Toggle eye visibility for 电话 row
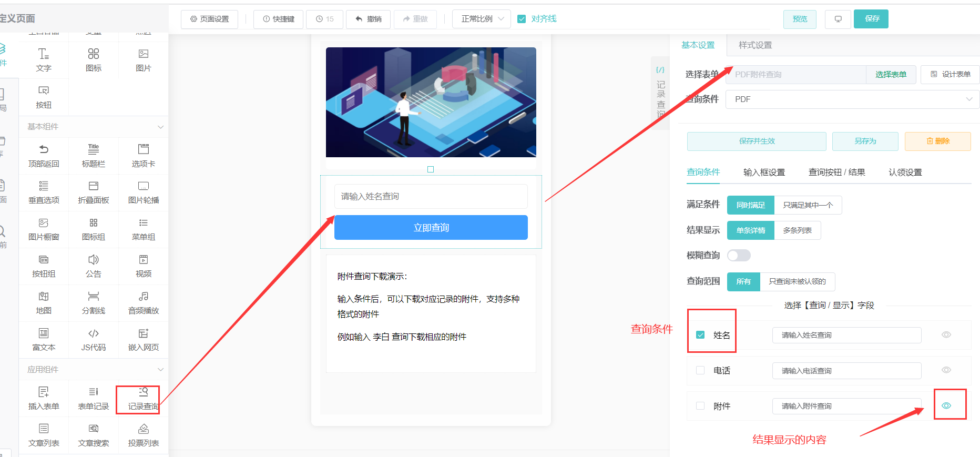The width and height of the screenshot is (980, 457). pos(946,370)
